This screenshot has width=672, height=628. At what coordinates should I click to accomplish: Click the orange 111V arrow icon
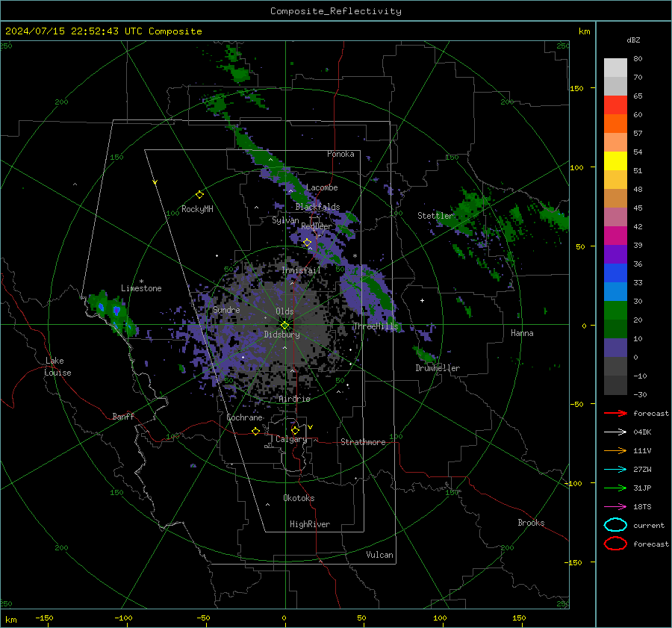[x=615, y=450]
